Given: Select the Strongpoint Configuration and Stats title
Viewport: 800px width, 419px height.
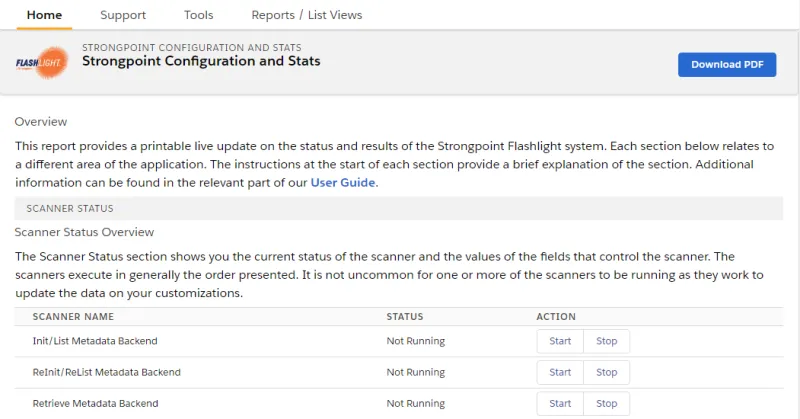Looking at the screenshot, I should point(201,61).
